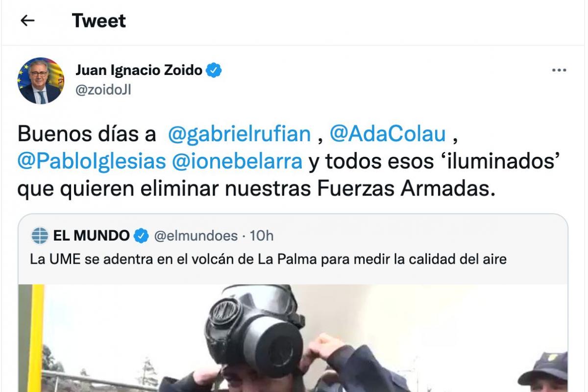Go back using the left arrow icon
Viewport: 588px width, 392px height.
pos(27,21)
